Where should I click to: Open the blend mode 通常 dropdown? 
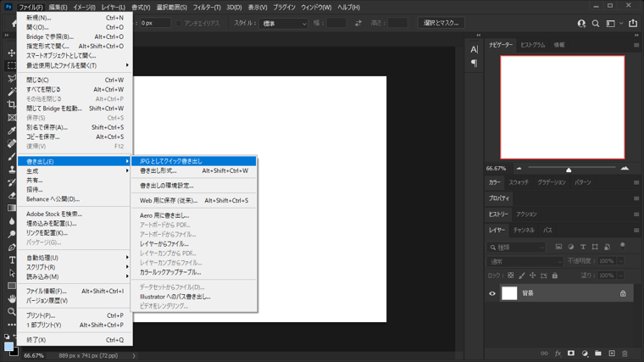(x=525, y=261)
